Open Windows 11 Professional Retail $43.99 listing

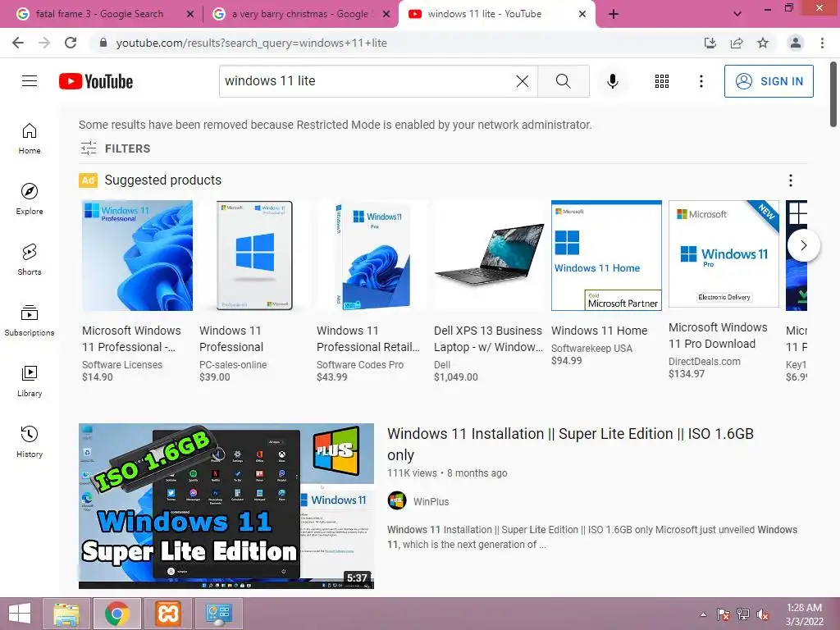click(x=368, y=339)
